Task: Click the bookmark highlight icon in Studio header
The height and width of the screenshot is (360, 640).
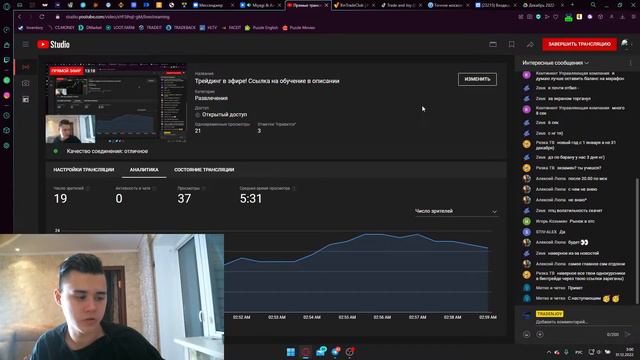Action: [x=511, y=44]
